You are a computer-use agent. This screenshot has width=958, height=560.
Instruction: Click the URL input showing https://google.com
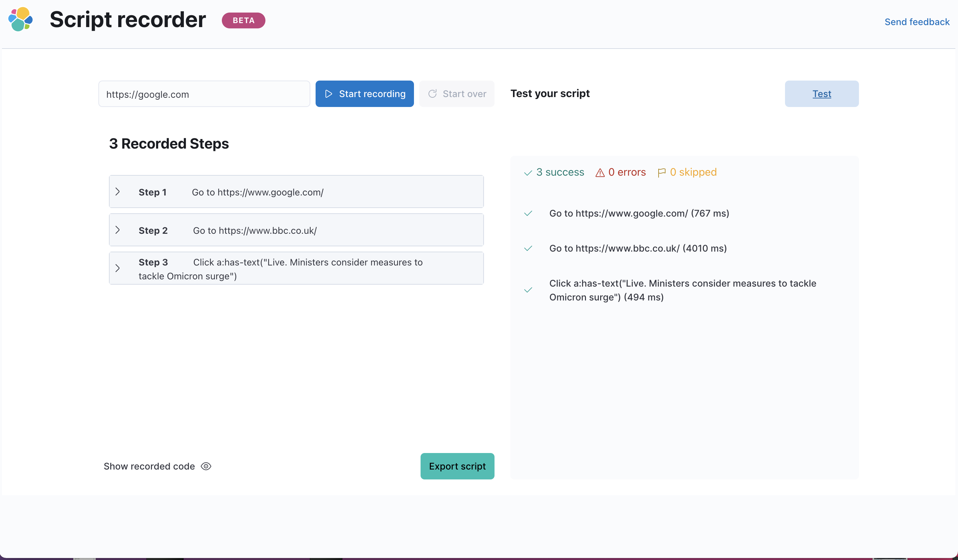204,94
